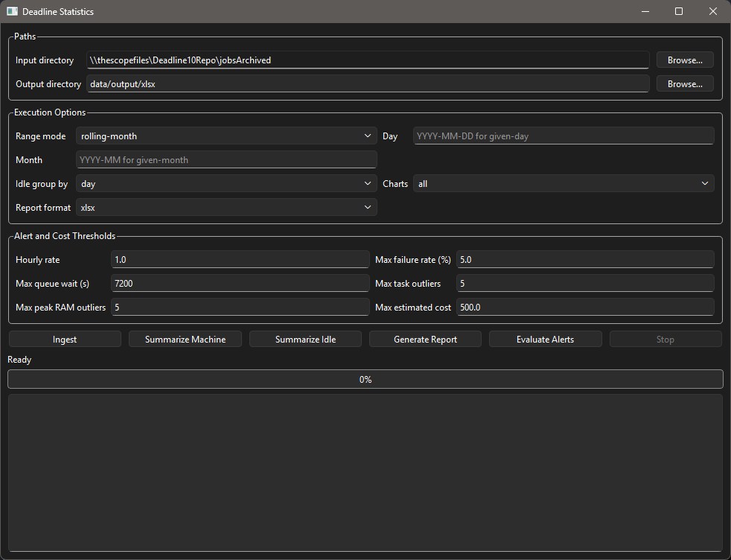Edit the Max peak RAM outliers field
Image resolution: width=731 pixels, height=560 pixels.
(x=240, y=307)
